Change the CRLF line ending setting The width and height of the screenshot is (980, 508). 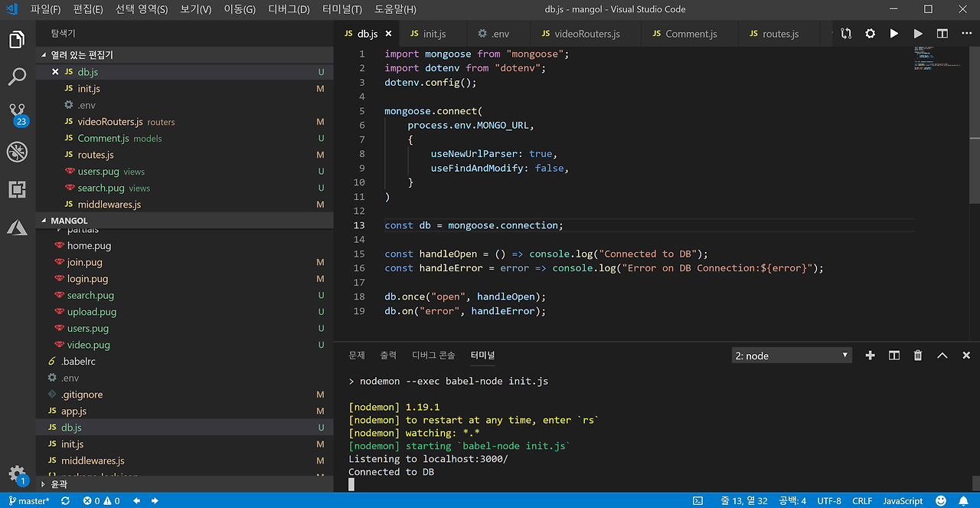tap(862, 501)
